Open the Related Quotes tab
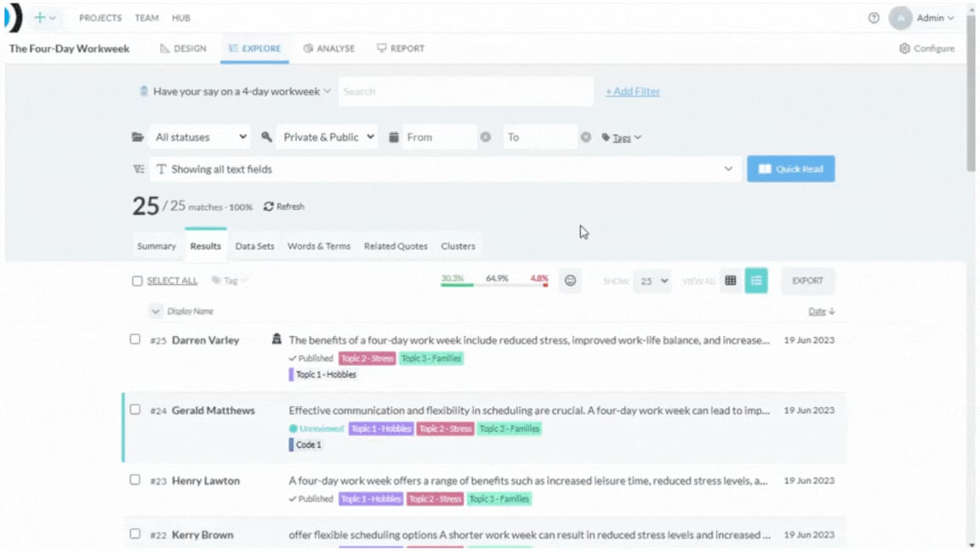The width and height of the screenshot is (980, 551). coord(396,246)
